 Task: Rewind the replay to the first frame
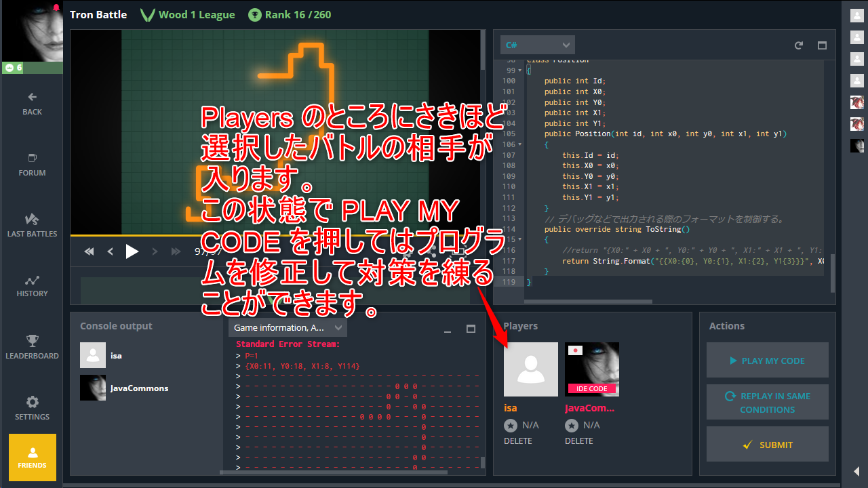pos(89,251)
